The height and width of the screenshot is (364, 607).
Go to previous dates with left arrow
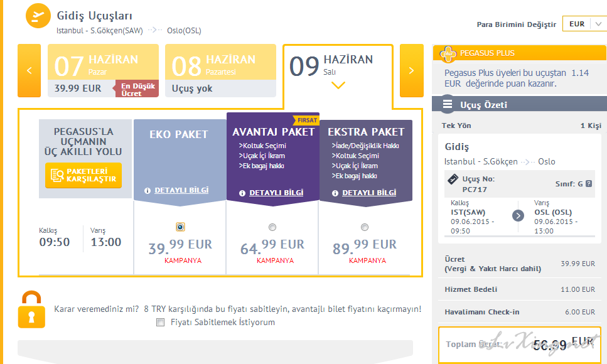coord(29,70)
